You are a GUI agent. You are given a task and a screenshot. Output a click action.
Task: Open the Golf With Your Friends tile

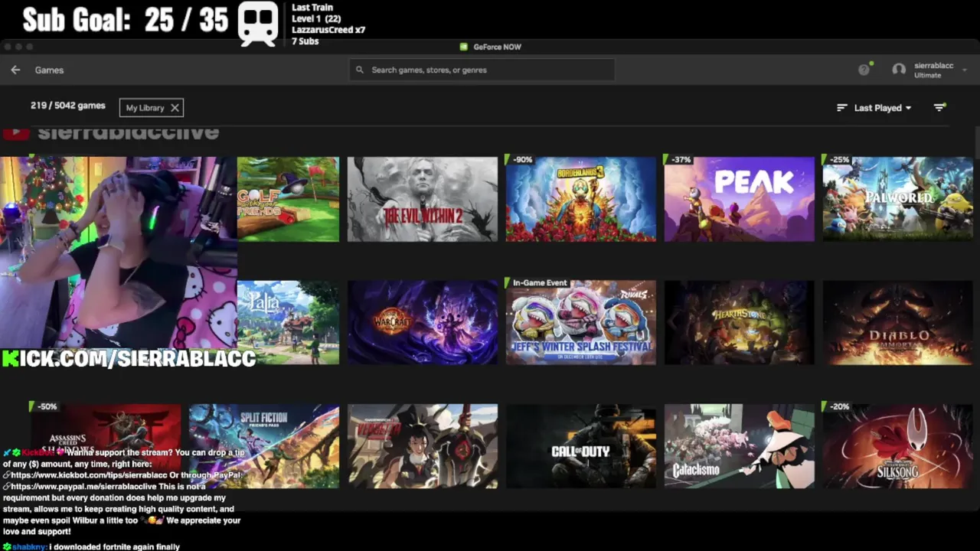click(288, 199)
